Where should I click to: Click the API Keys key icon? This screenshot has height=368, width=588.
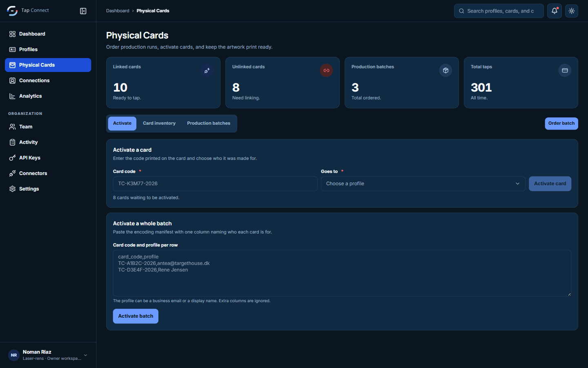(x=13, y=158)
